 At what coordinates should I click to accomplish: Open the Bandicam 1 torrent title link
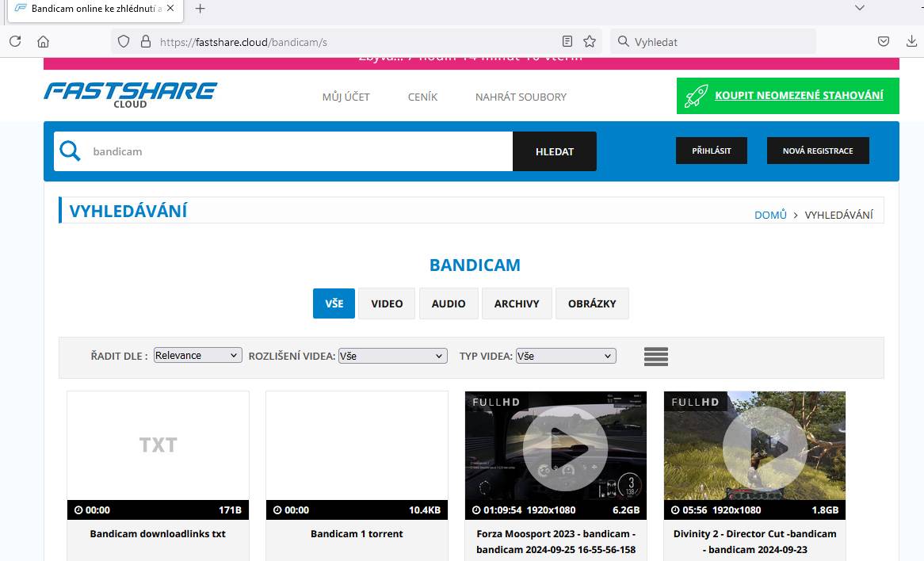pos(357,534)
